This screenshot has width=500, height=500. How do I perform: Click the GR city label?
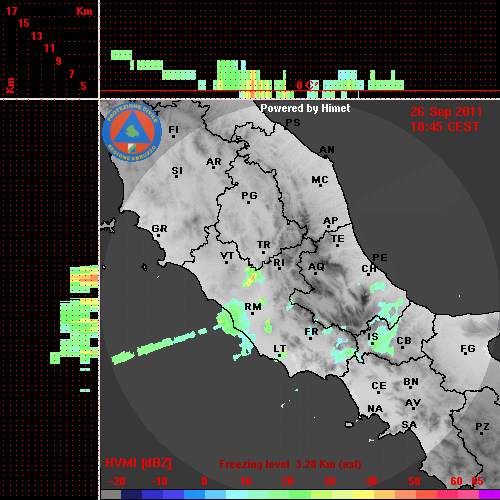159,229
